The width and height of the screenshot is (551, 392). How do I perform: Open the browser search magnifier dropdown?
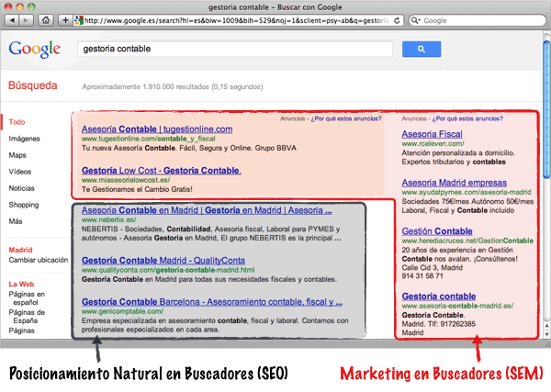[415, 20]
